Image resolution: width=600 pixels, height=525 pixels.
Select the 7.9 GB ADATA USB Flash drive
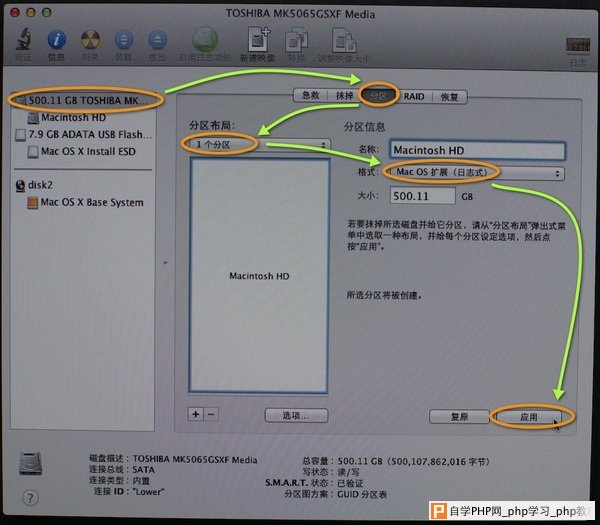83,134
